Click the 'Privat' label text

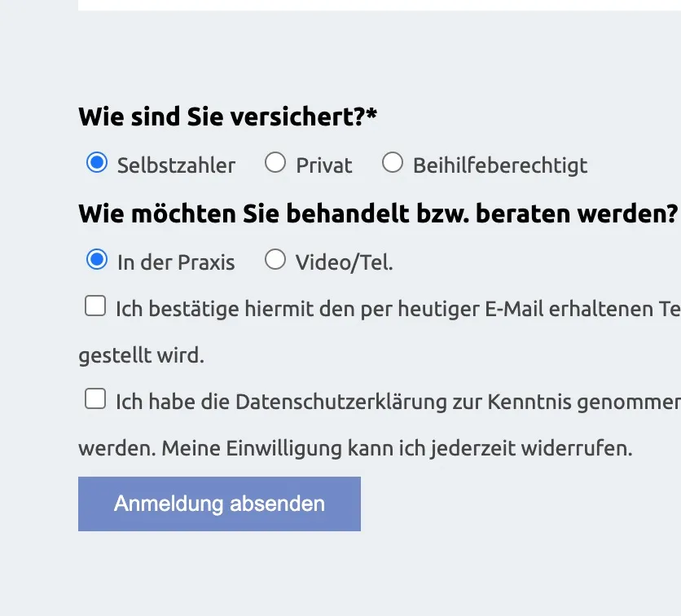(324, 165)
